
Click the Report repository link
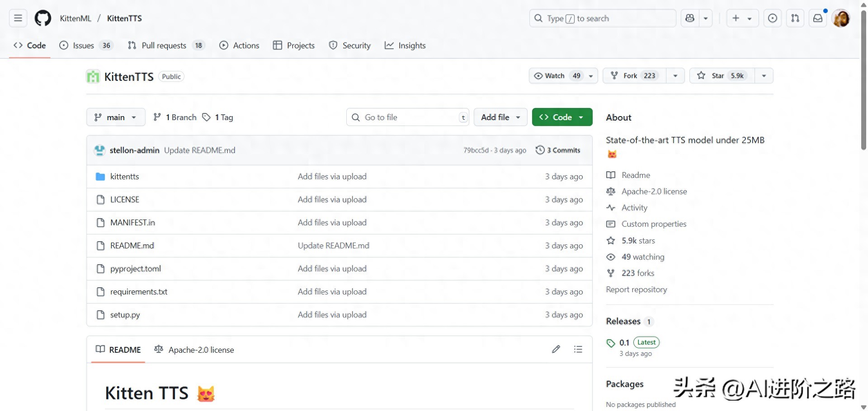pyautogui.click(x=637, y=290)
